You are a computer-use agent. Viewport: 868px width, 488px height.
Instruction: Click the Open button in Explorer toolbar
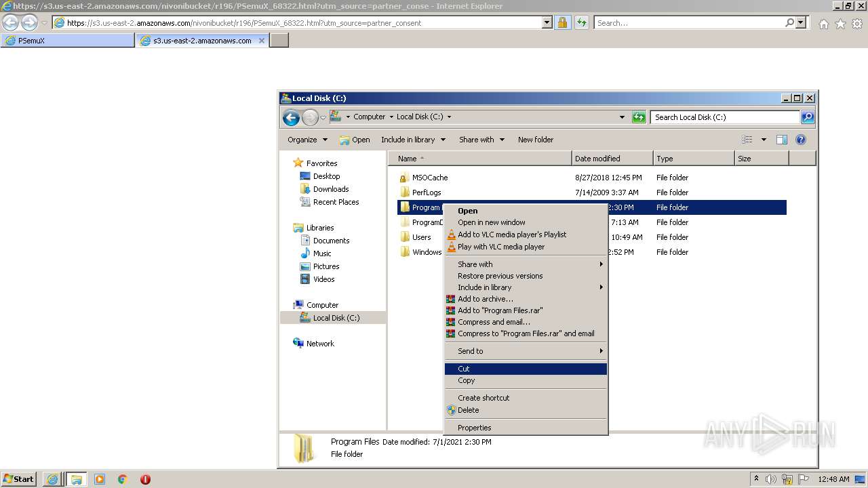point(355,140)
